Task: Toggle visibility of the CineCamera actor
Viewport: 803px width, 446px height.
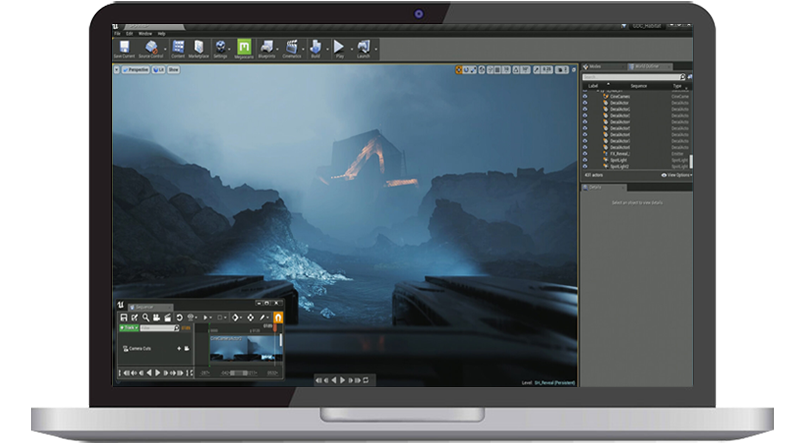Action: 585,96
